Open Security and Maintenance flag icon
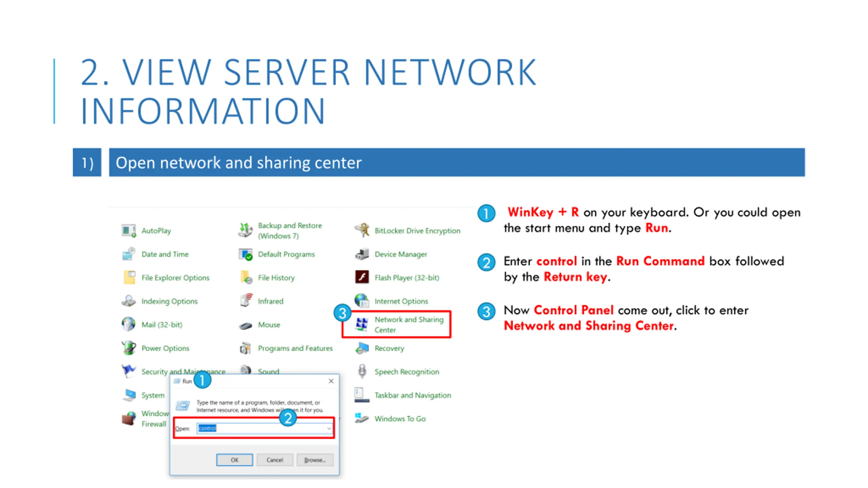This screenshot has height=488, width=868. point(129,371)
